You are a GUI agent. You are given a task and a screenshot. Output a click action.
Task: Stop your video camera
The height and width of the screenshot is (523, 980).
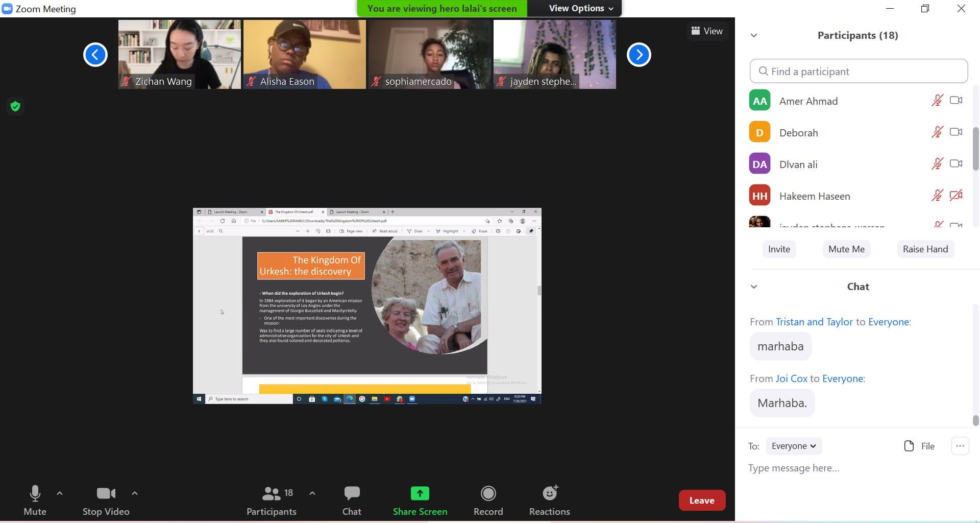click(x=106, y=501)
